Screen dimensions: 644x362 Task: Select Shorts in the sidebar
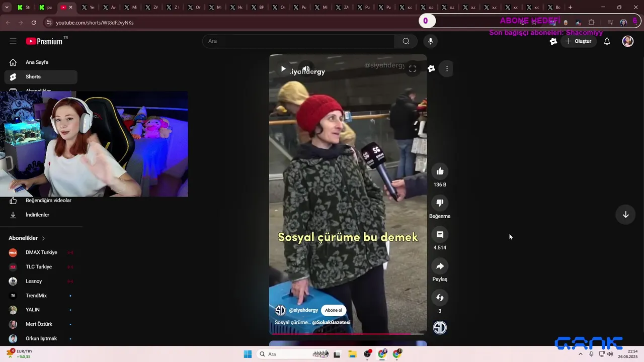coord(41,77)
